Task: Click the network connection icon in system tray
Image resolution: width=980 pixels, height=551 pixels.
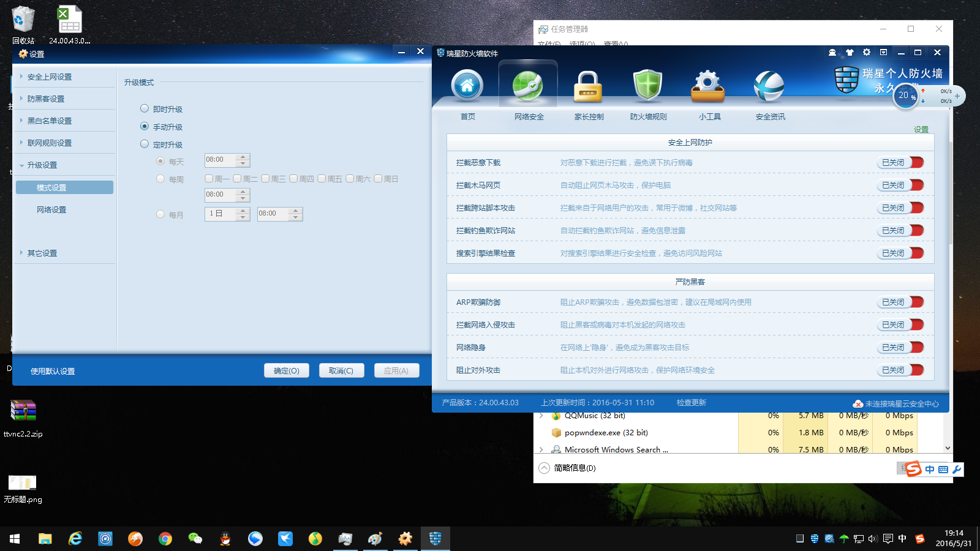Action: [x=859, y=539]
